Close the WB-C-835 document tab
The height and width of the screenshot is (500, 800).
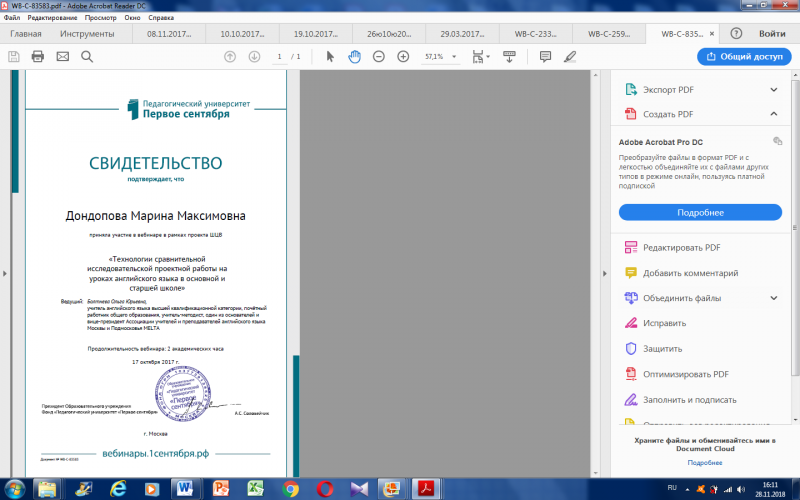click(712, 34)
